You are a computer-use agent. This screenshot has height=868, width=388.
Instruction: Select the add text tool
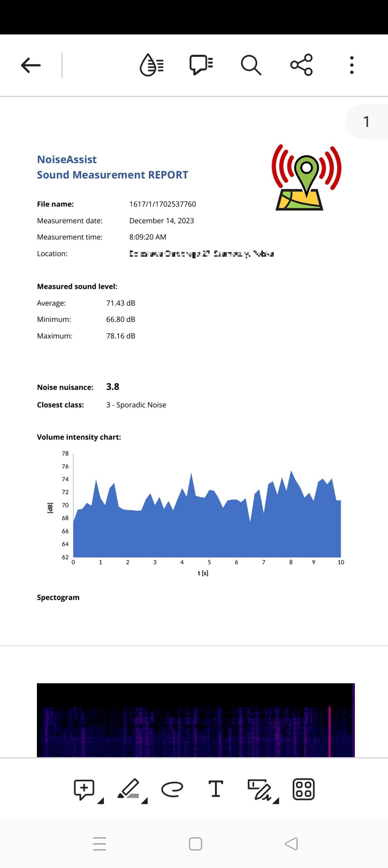coord(216,789)
